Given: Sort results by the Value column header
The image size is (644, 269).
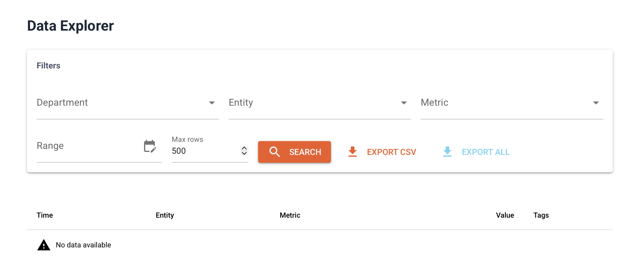Looking at the screenshot, I should point(505,215).
